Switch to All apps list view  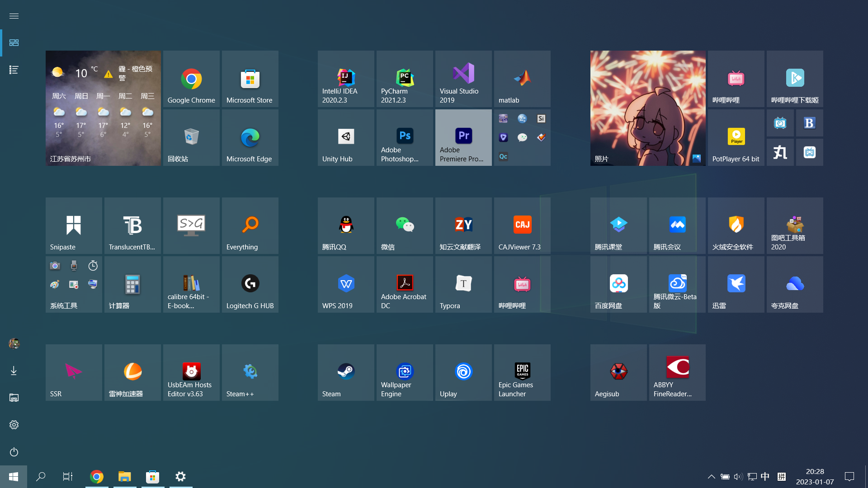14,70
